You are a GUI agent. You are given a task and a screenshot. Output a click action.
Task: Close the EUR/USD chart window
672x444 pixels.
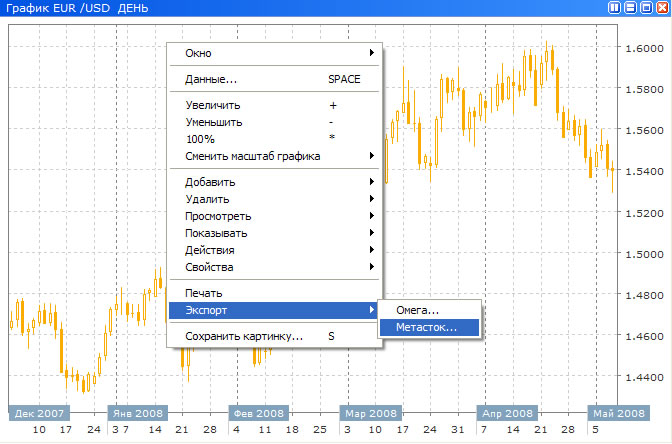pyautogui.click(x=660, y=8)
